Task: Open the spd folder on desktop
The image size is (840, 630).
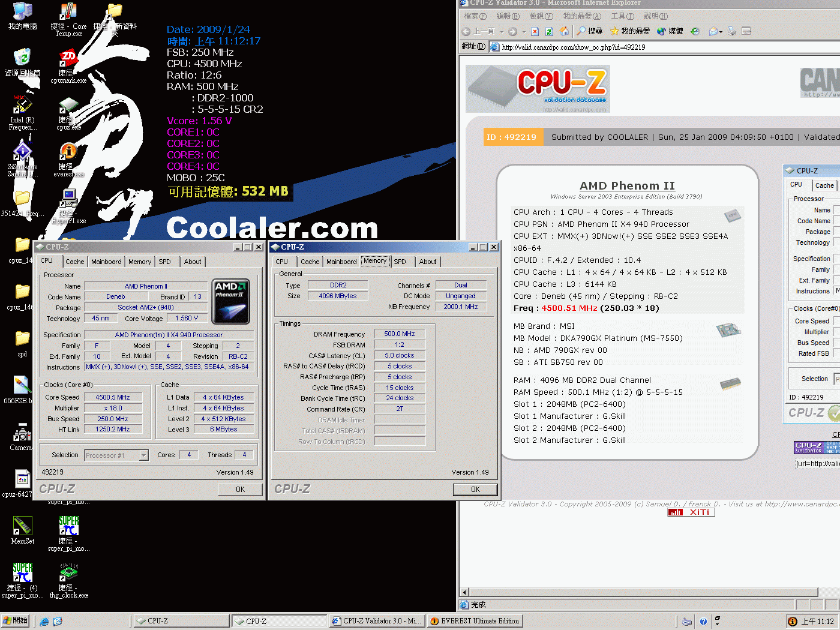Action: (22, 343)
